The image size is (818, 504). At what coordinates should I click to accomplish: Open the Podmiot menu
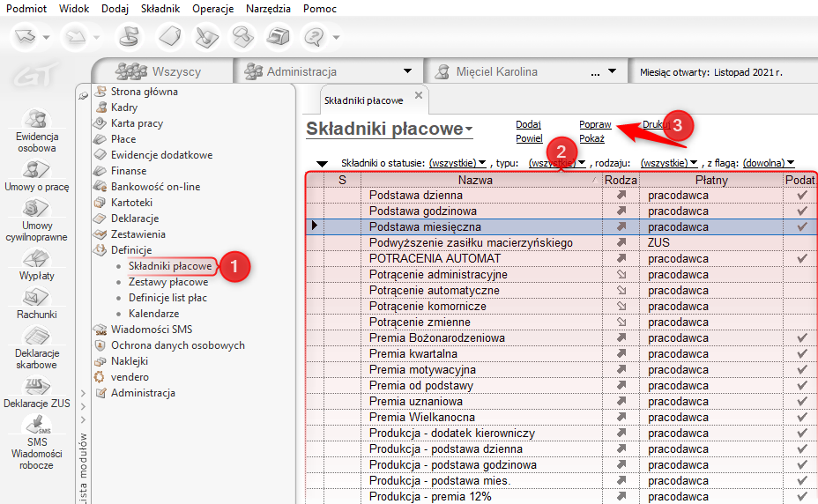point(26,8)
